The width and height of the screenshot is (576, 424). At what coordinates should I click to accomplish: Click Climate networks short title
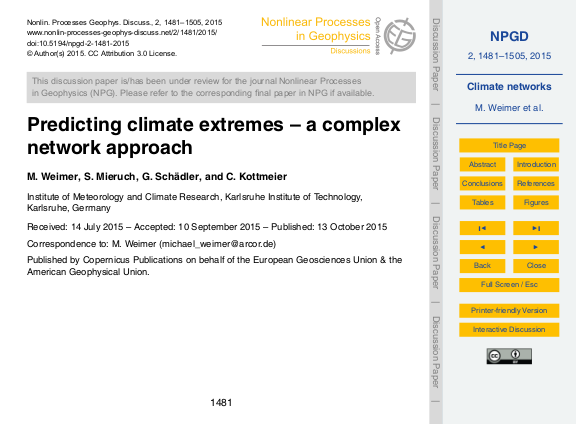tap(509, 87)
